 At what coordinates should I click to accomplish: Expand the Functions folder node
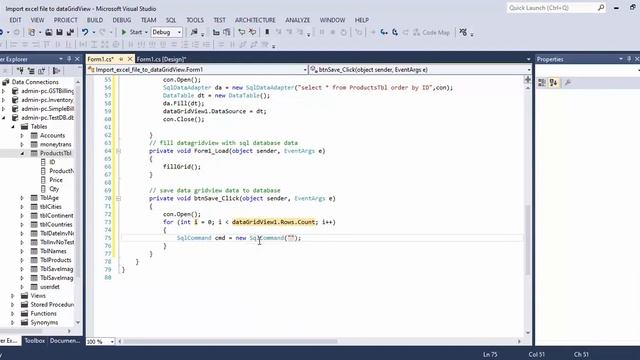(13, 314)
